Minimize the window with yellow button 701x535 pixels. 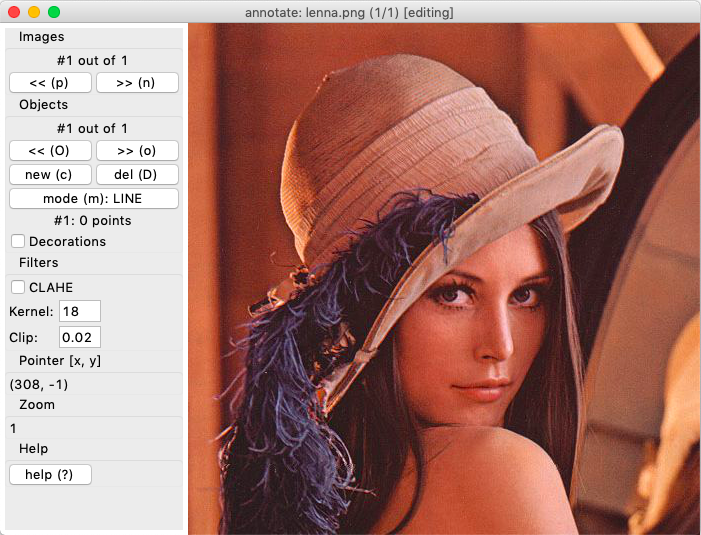(x=34, y=12)
